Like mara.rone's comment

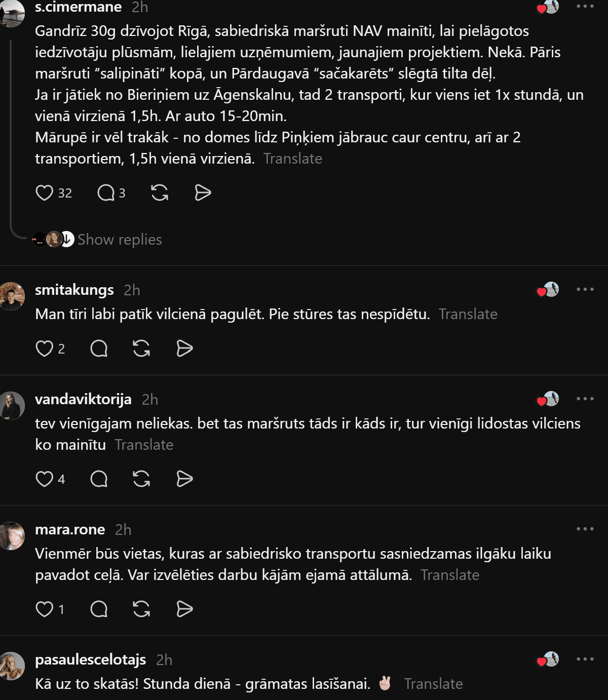pos(45,609)
